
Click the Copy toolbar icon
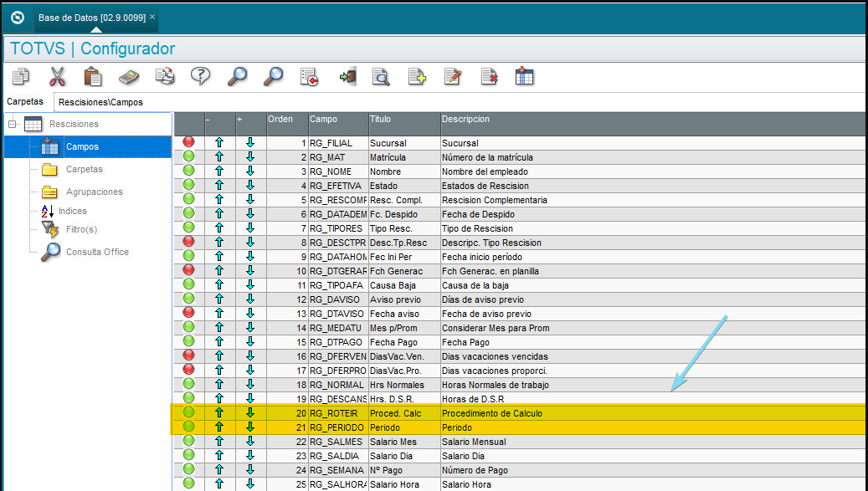(21, 77)
